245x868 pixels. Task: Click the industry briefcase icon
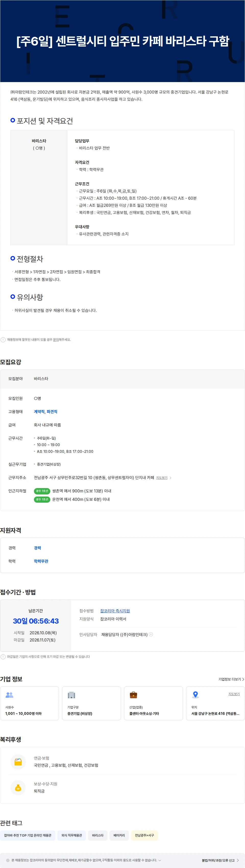(133, 695)
